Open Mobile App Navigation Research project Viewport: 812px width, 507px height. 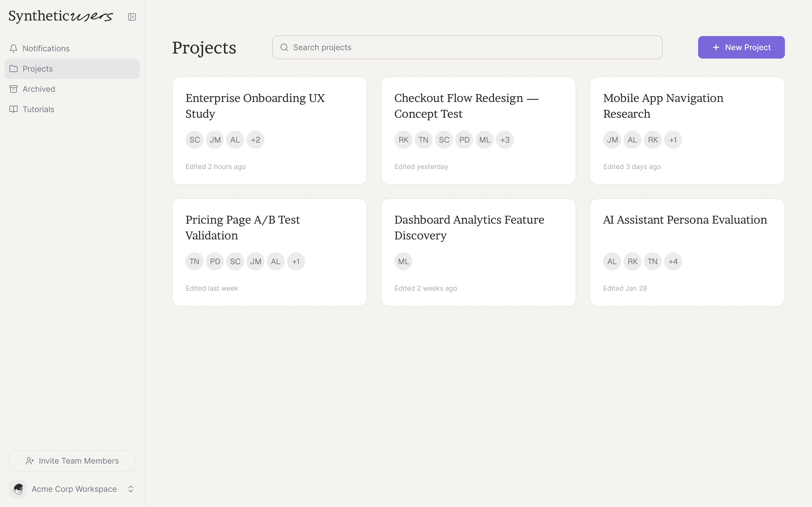coord(663,106)
